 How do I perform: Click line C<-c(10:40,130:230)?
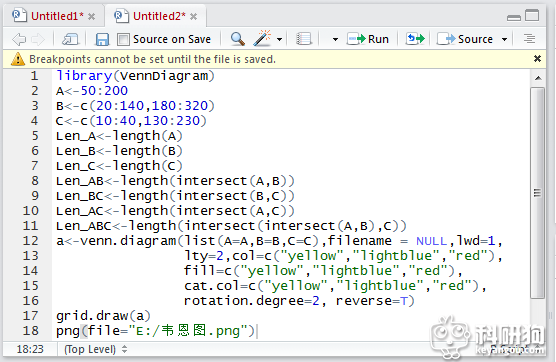(x=131, y=121)
